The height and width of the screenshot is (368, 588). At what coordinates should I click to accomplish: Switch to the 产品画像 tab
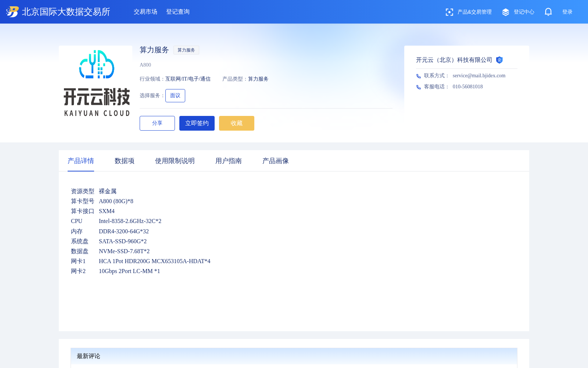276,161
